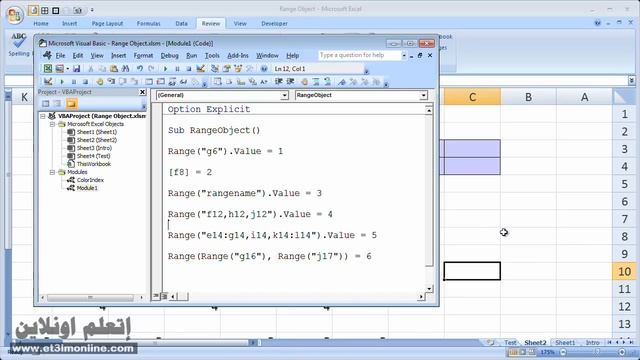
Task: Click the Office button in Excel
Action: (x=15, y=15)
